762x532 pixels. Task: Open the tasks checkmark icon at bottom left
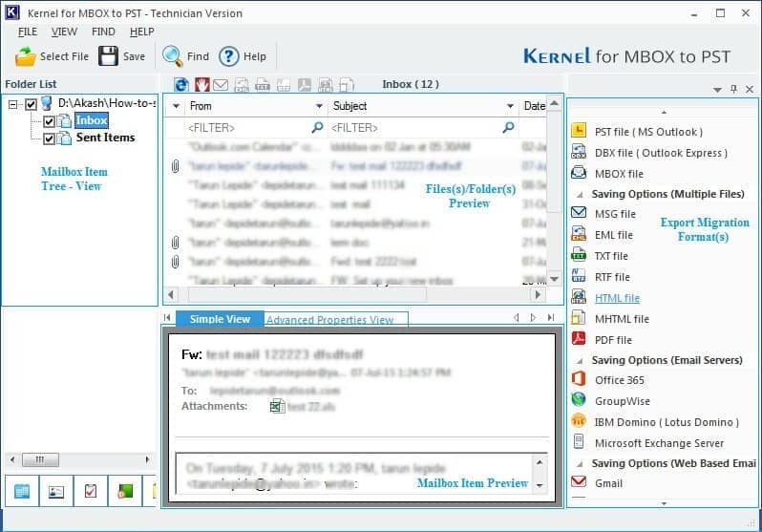click(91, 491)
